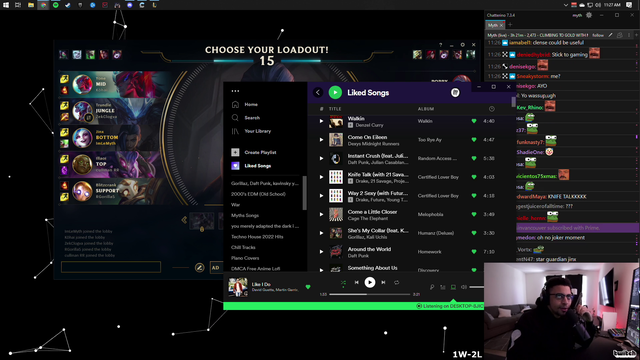Toggle like on now-playing Like I Do
The image size is (640, 360).
point(308,287)
